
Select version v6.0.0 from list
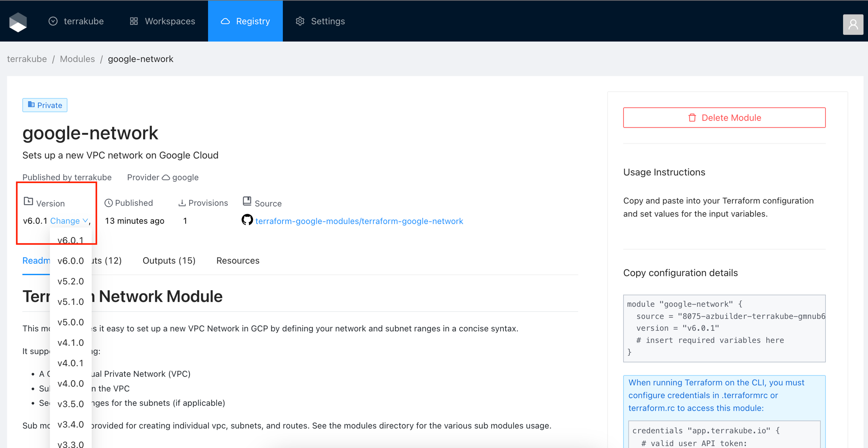70,261
